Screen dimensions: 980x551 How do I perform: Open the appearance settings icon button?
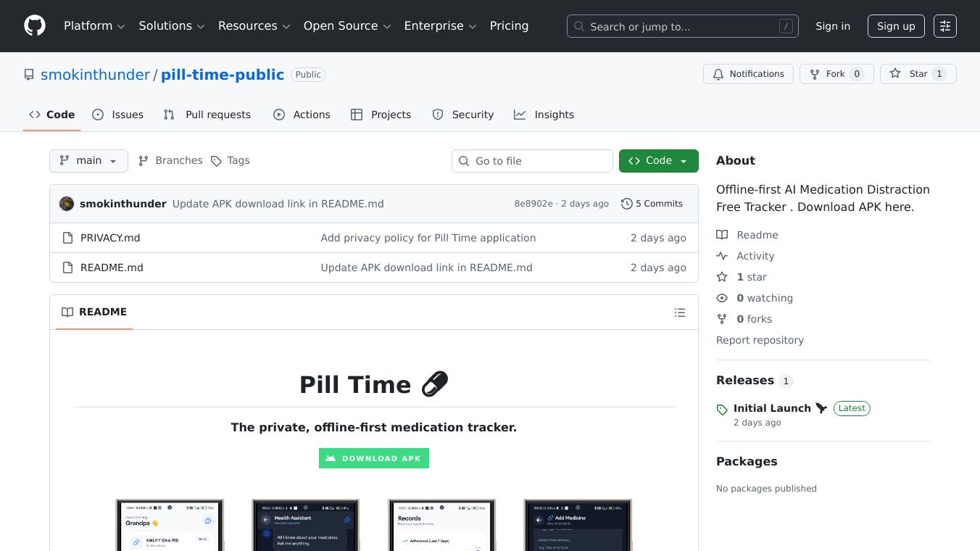[x=945, y=26]
